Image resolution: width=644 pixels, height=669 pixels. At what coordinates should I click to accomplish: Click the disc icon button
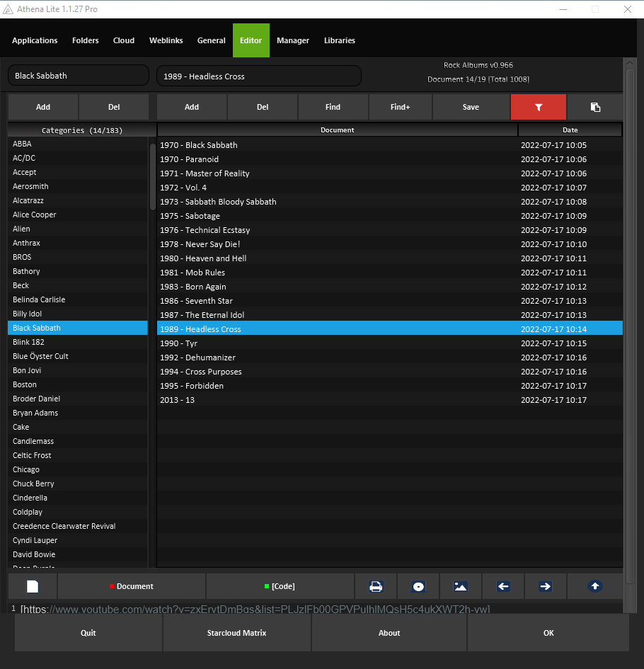click(418, 586)
